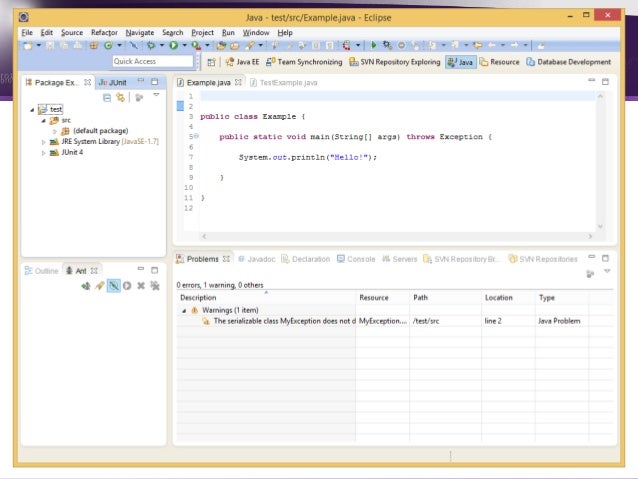The height and width of the screenshot is (479, 638).
Task: Click Run Target icon in Ant view
Action: click(x=127, y=286)
